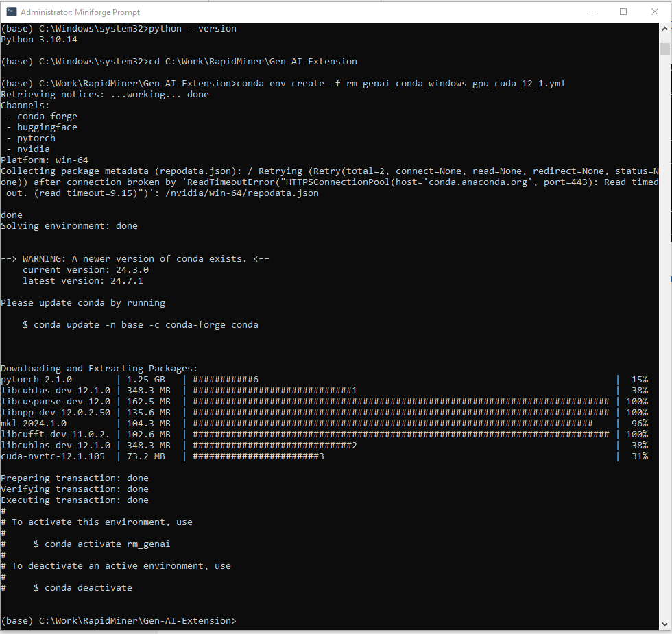Click the Channels conda-forge list entry
The height and width of the screenshot is (634, 672).
coord(46,116)
